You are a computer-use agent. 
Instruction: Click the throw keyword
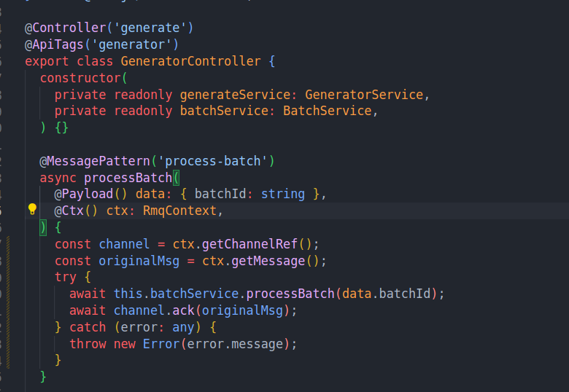pos(88,343)
